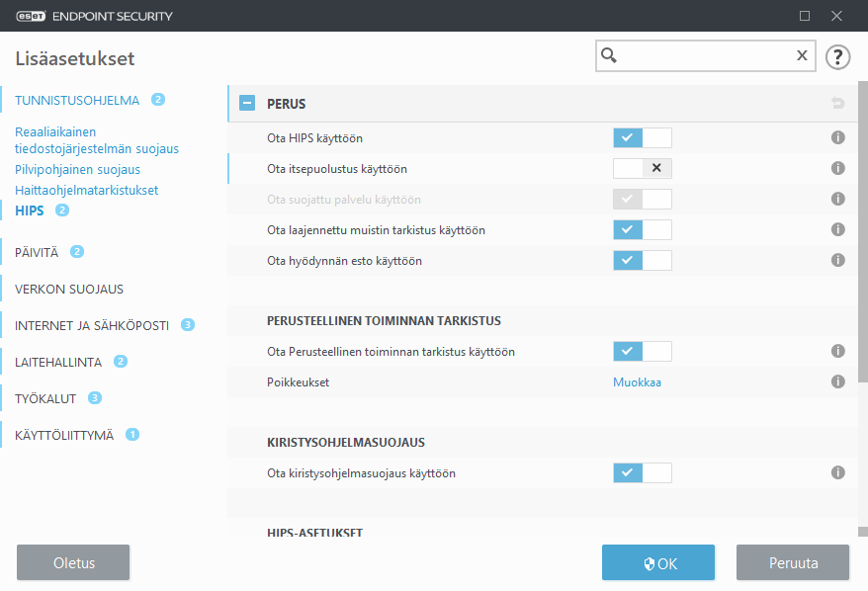Image resolution: width=868 pixels, height=591 pixels.
Task: Click scrollbar down arrow at bottom
Action: point(862,532)
